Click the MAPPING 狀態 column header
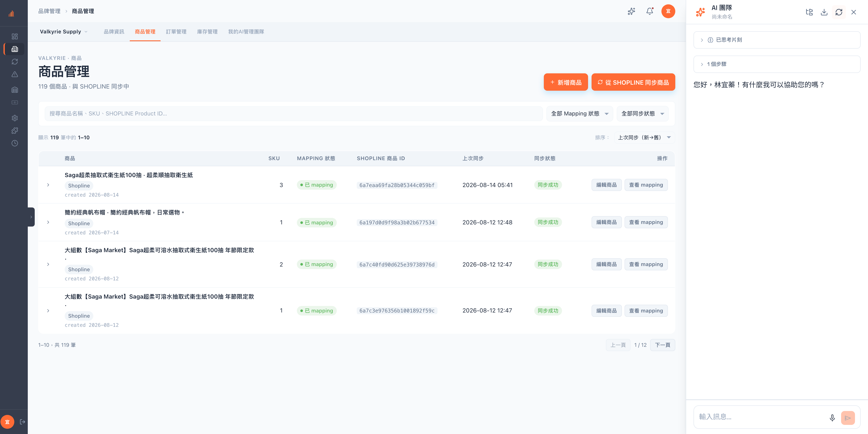 pyautogui.click(x=316, y=158)
